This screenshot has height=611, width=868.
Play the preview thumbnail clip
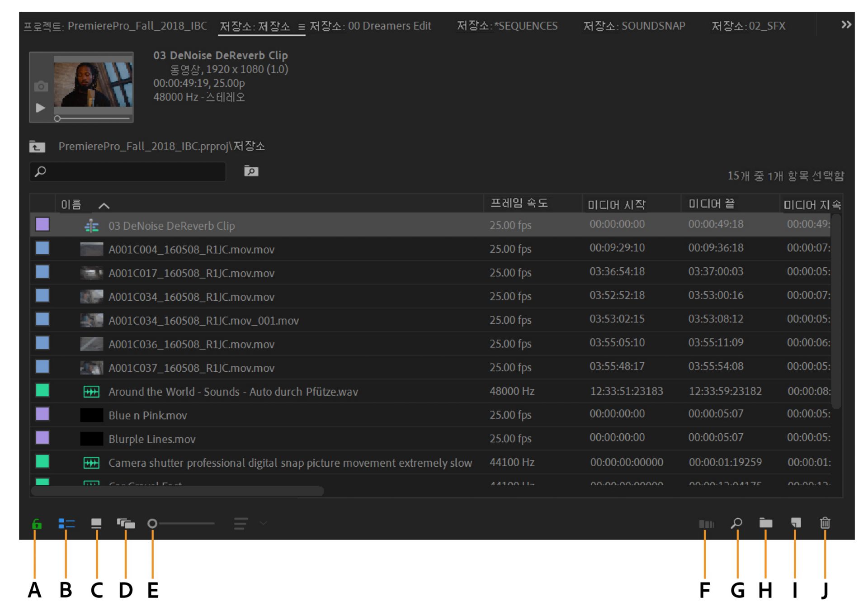pyautogui.click(x=40, y=108)
